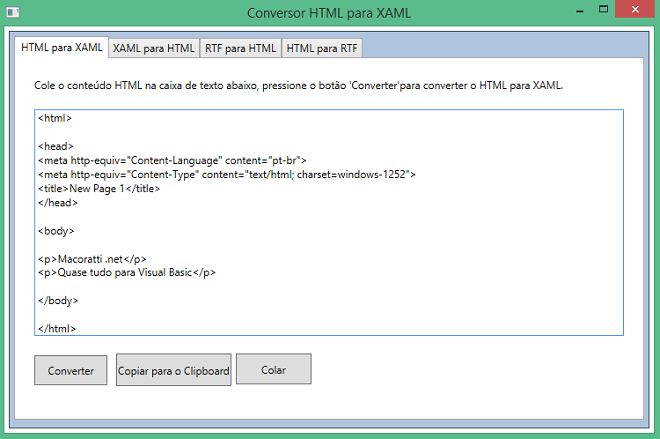Image resolution: width=660 pixels, height=439 pixels.
Task: Click the Colar button
Action: pos(273,370)
